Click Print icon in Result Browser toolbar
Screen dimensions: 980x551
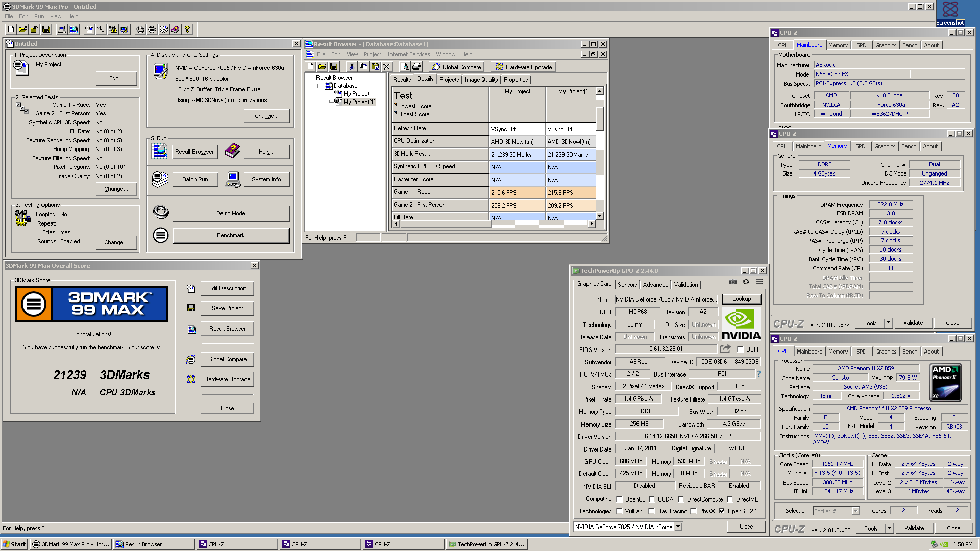pyautogui.click(x=416, y=67)
